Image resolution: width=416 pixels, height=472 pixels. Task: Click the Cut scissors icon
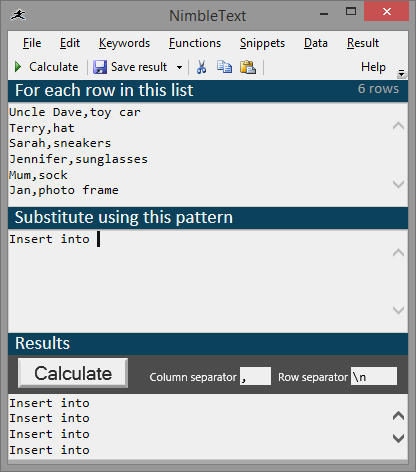click(201, 67)
